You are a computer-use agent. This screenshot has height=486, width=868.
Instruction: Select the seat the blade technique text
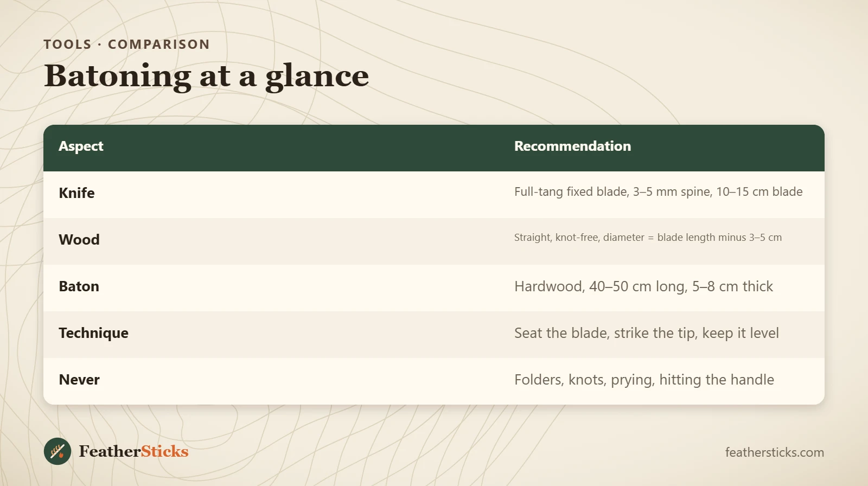[646, 333]
